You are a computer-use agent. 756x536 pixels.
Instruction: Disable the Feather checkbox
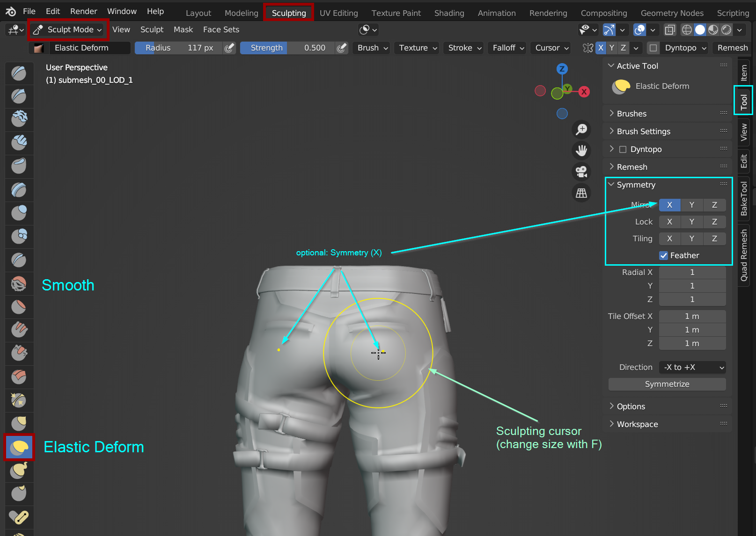[663, 255]
